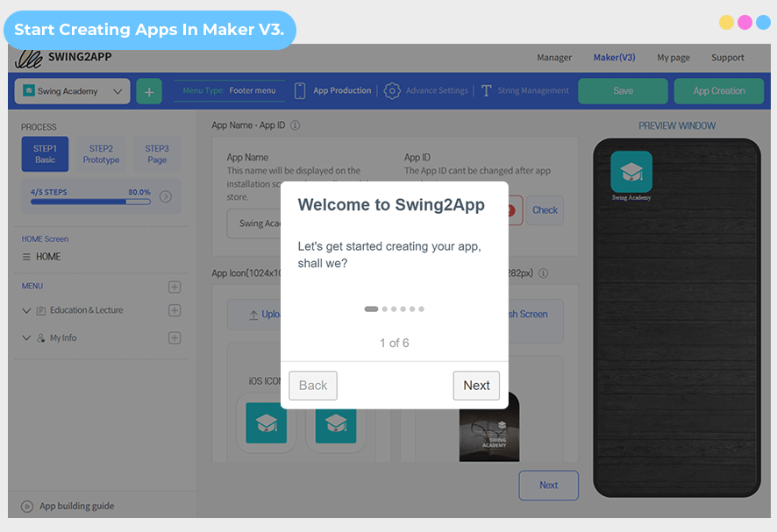Click the first tour pagination indicator
The image size is (777, 532).
pos(371,309)
